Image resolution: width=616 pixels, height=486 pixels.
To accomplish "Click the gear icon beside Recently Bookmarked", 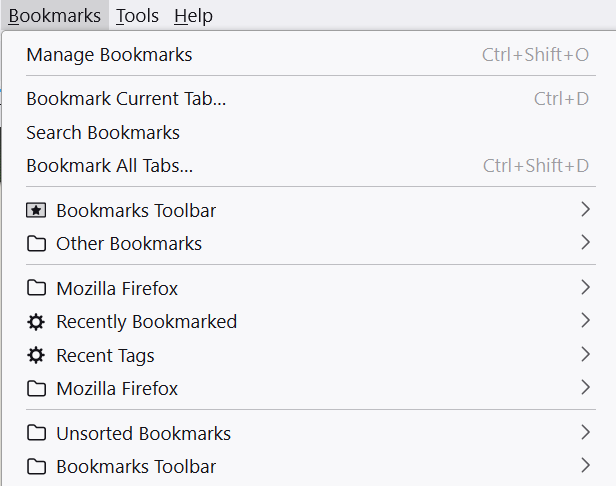I will coord(36,322).
